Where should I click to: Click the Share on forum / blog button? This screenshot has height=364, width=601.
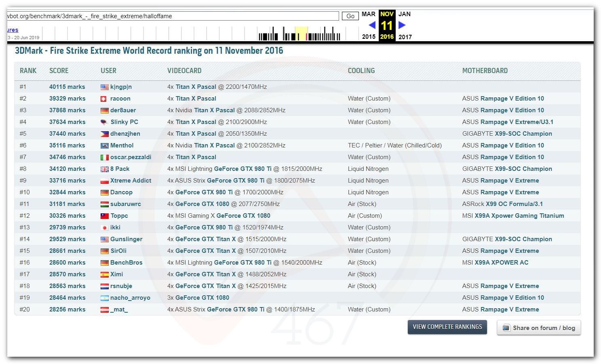[x=539, y=328]
